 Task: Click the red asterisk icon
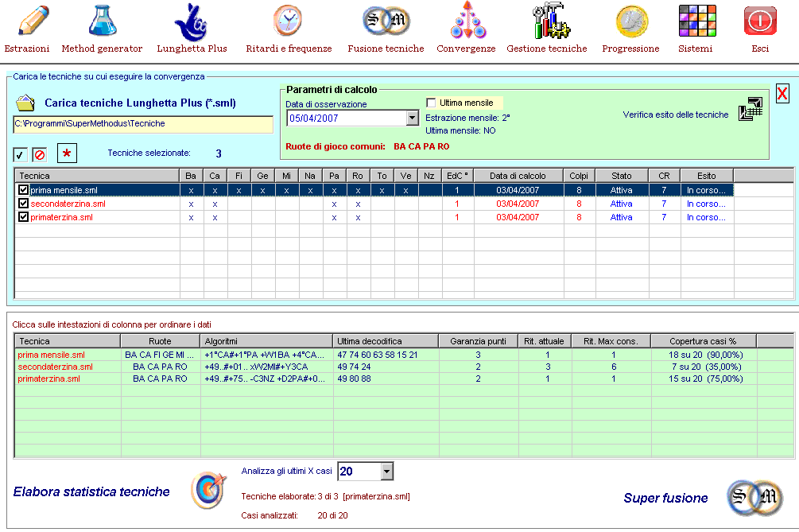point(67,153)
